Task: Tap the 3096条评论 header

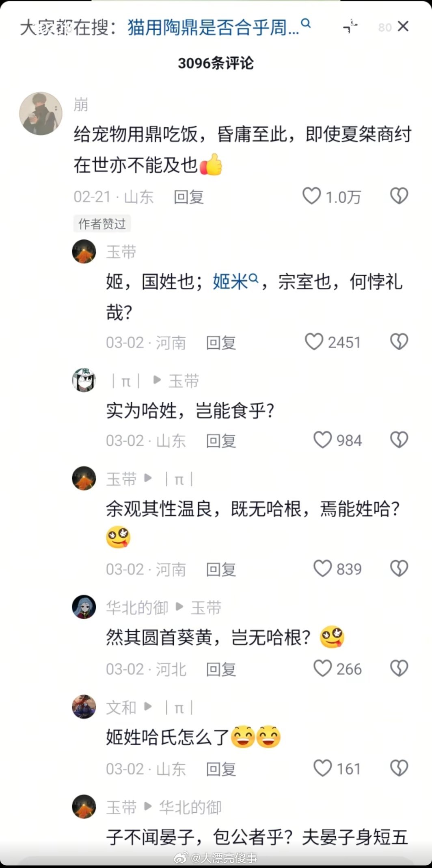Action: [216, 62]
